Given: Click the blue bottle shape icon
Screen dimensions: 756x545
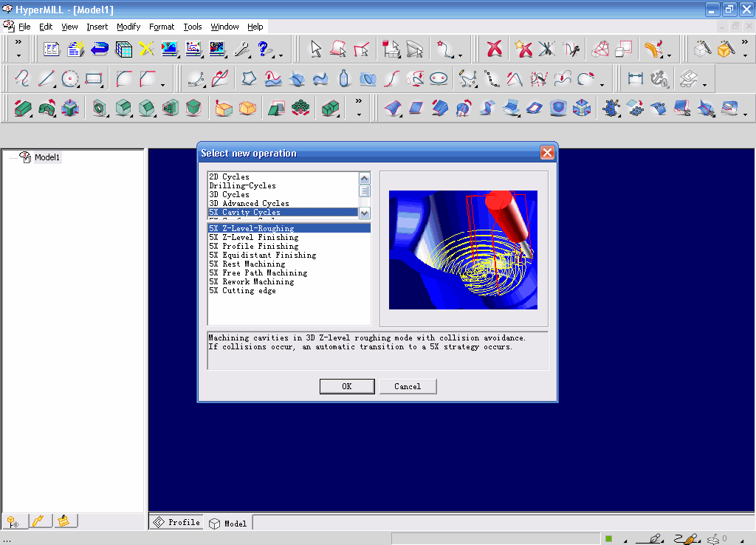Looking at the screenshot, I should pyautogui.click(x=344, y=78).
